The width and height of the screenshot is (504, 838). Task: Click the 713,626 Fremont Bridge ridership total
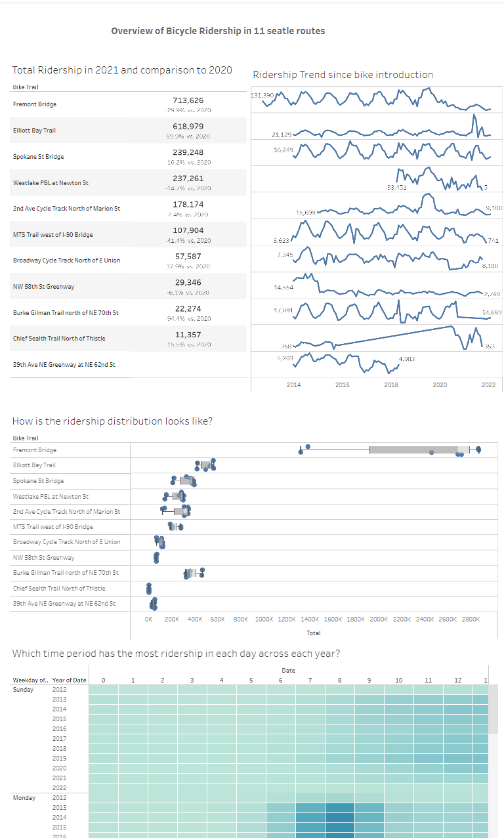click(x=188, y=100)
